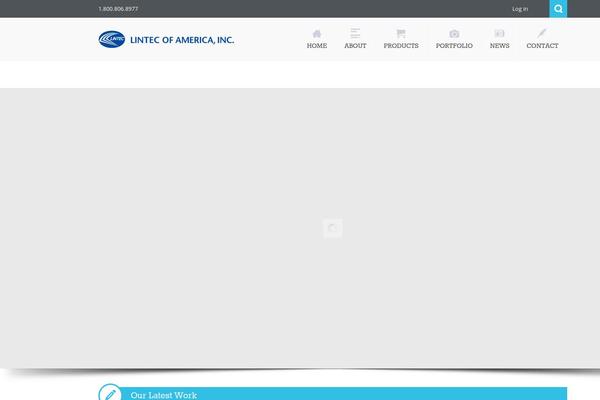The height and width of the screenshot is (400, 600).
Task: Click the camera icon above Portfolio
Action: pyautogui.click(x=454, y=34)
